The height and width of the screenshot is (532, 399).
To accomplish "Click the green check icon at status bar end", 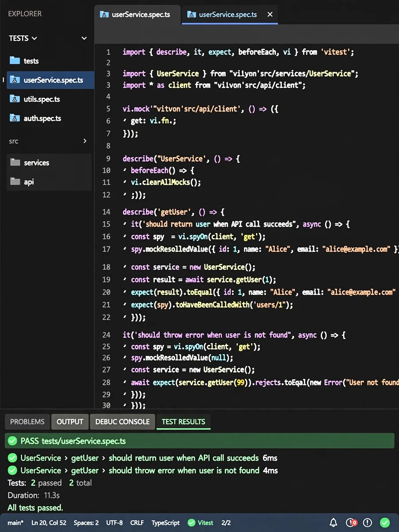I will coord(385,522).
